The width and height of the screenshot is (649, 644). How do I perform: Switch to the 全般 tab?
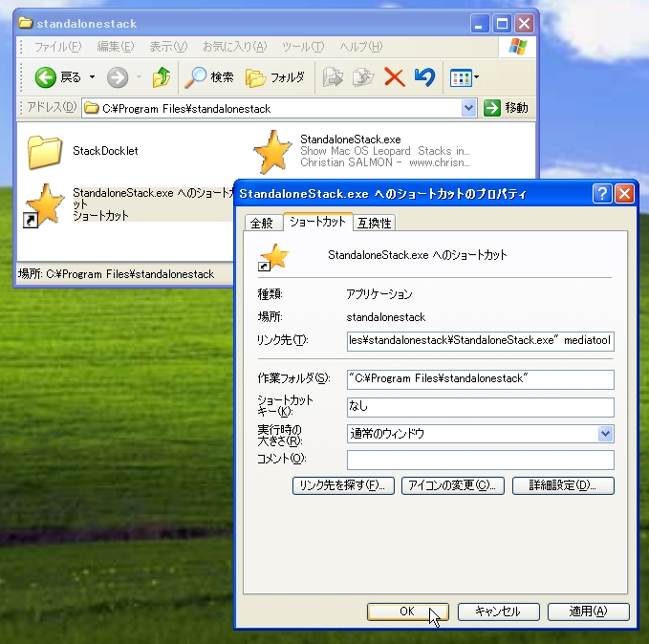pos(262,223)
